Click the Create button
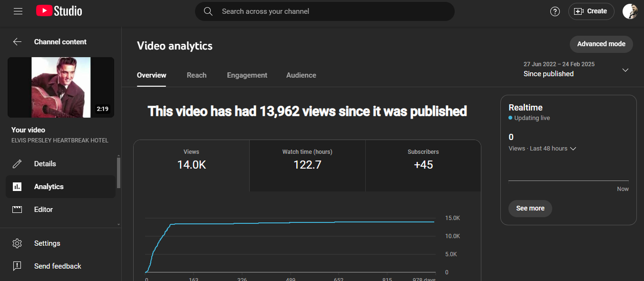Screen dimensions: 644x281 591,11
